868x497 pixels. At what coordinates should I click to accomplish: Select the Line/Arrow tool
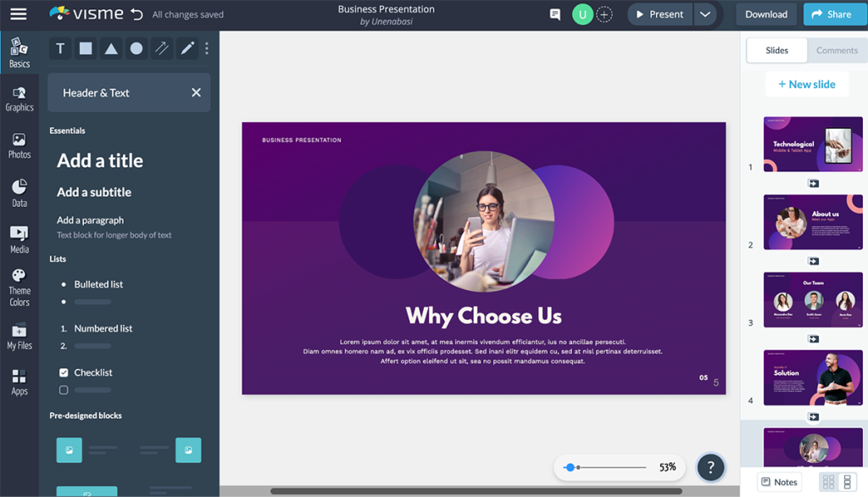[x=161, y=48]
